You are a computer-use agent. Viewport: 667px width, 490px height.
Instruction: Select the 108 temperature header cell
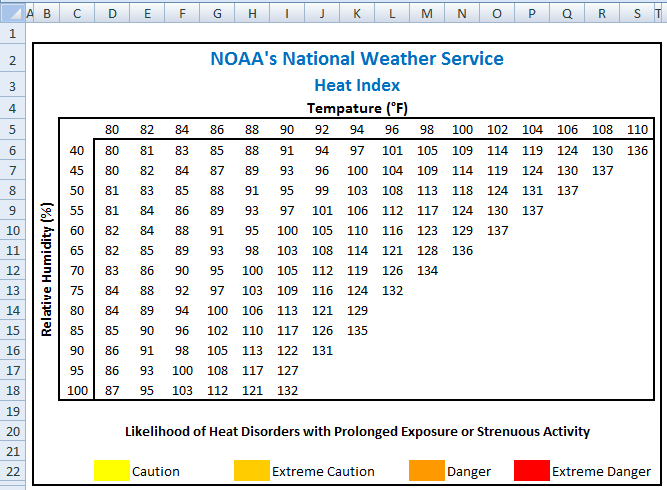pyautogui.click(x=602, y=130)
